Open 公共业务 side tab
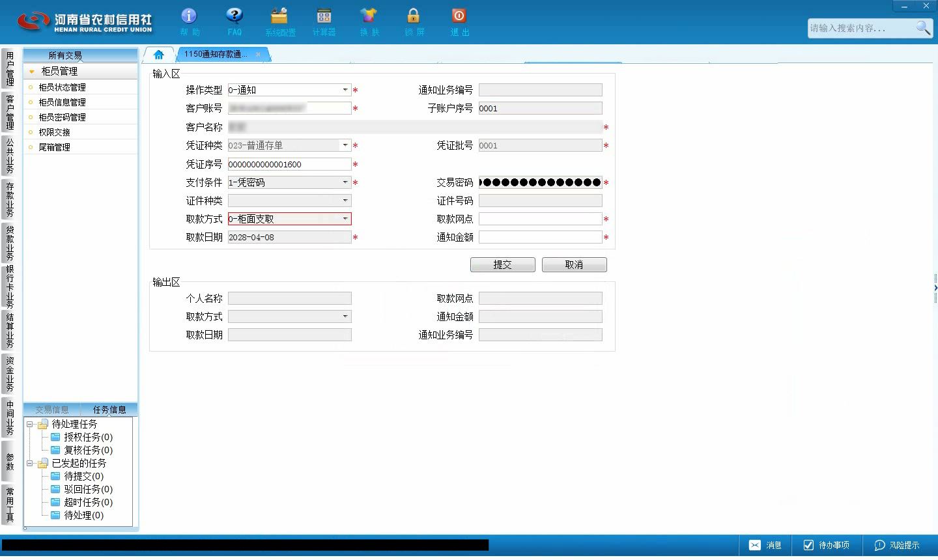Image resolution: width=938 pixels, height=560 pixels. [x=9, y=156]
